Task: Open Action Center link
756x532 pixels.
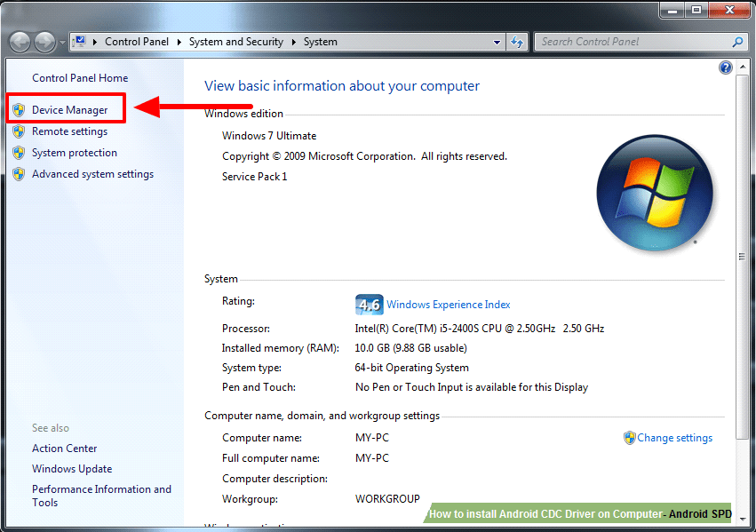Action: (65, 449)
